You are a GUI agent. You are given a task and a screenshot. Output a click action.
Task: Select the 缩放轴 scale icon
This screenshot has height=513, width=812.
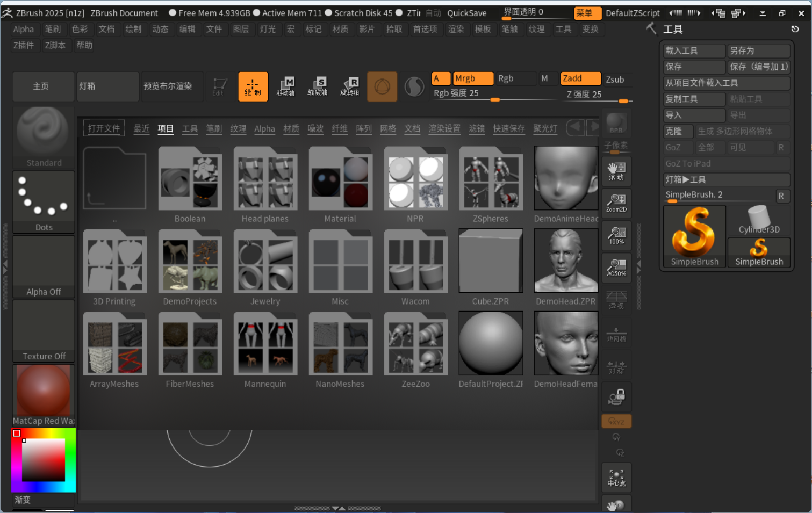318,86
